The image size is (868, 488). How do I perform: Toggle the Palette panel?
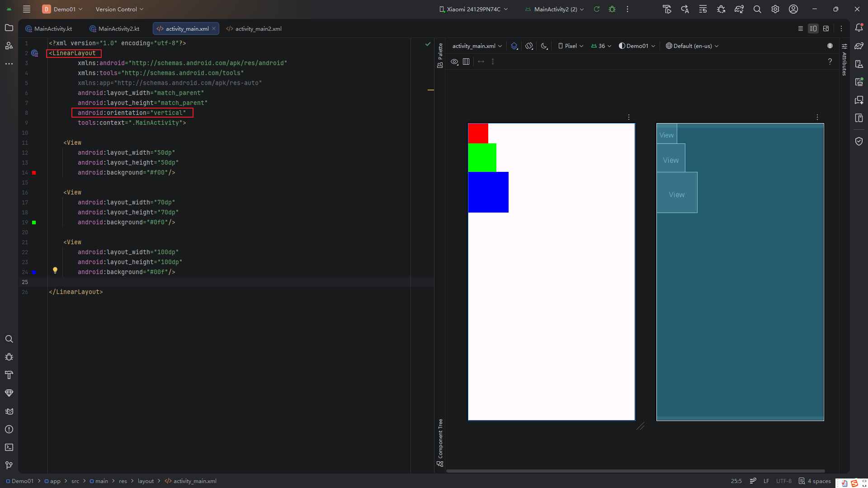[x=440, y=55]
